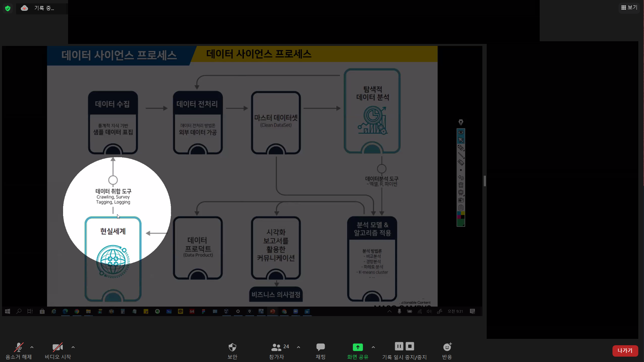
Task: Click the undo arrow in annotation toolbar
Action: coord(461,177)
